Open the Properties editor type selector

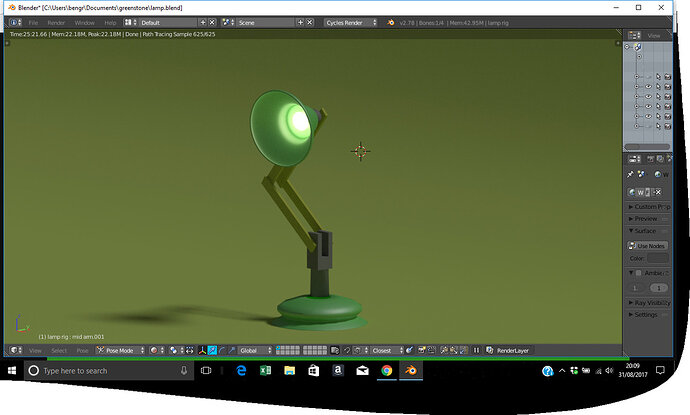pos(634,159)
